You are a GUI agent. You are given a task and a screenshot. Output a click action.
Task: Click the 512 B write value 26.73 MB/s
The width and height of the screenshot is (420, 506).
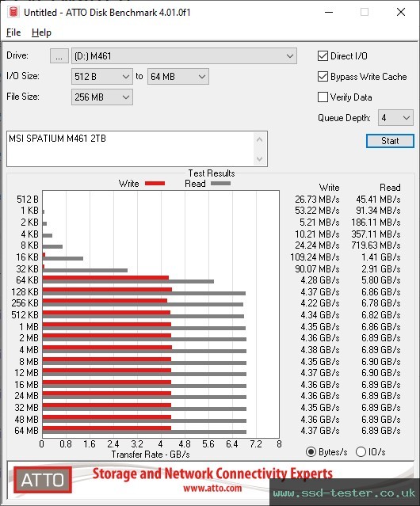(x=317, y=200)
